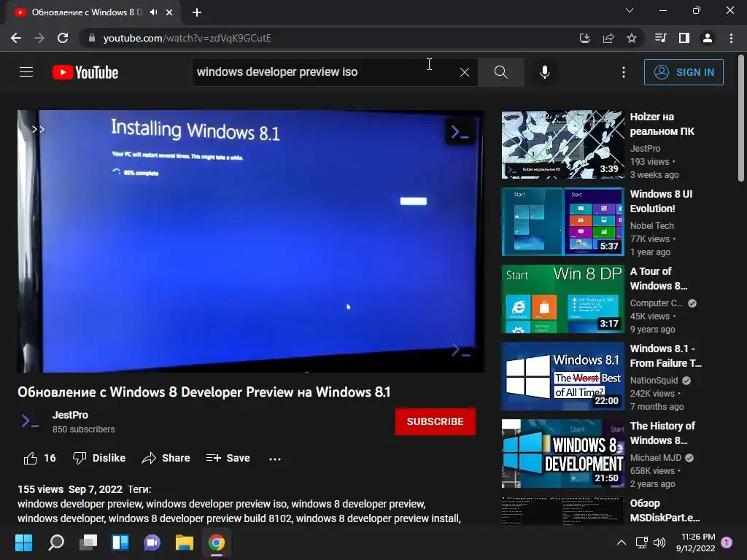Open the title The History of Windows 8
This screenshot has height=560, width=747.
point(662,433)
